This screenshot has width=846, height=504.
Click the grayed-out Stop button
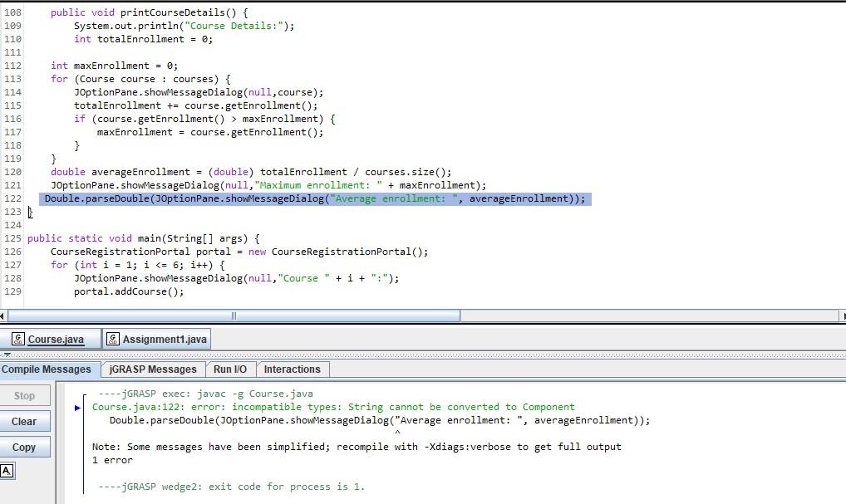25,396
